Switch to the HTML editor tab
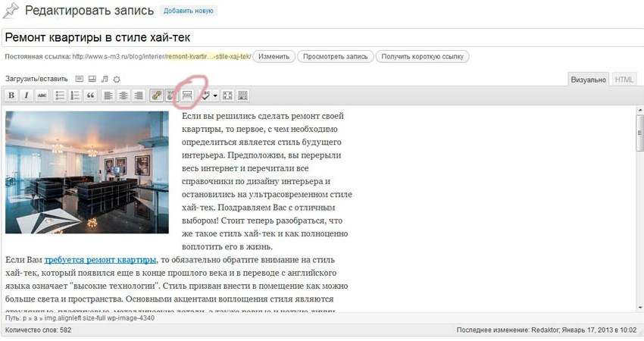 [x=624, y=79]
